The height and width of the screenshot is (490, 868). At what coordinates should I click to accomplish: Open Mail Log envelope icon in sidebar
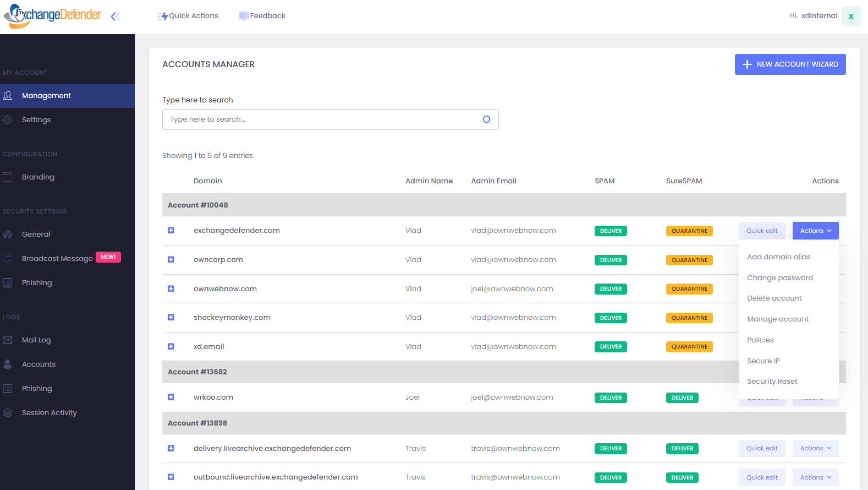[8, 340]
